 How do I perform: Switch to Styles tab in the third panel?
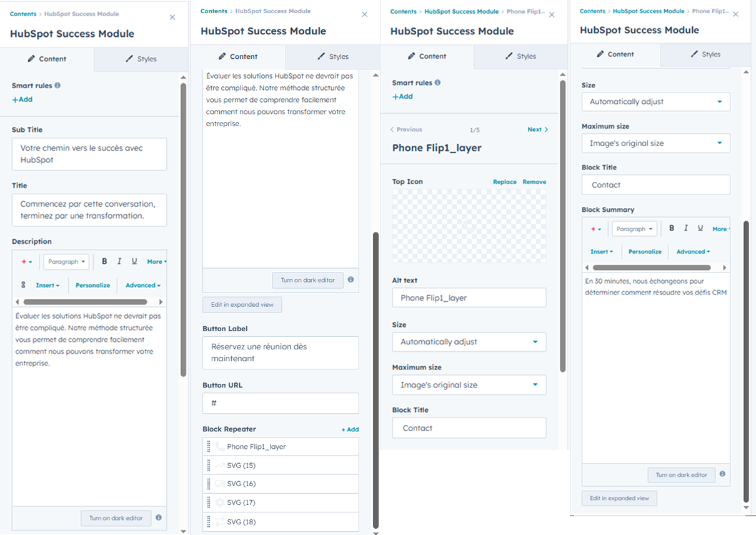pyautogui.click(x=520, y=56)
